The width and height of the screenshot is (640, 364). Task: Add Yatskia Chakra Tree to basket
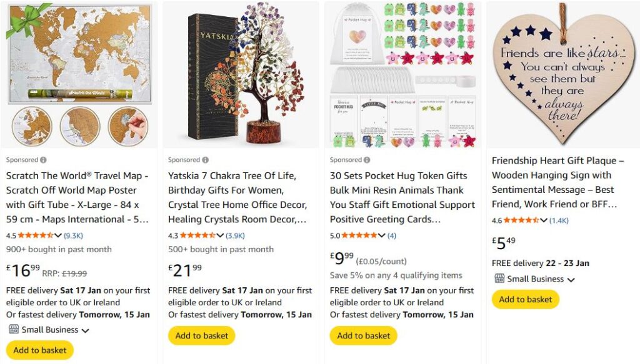coord(202,335)
